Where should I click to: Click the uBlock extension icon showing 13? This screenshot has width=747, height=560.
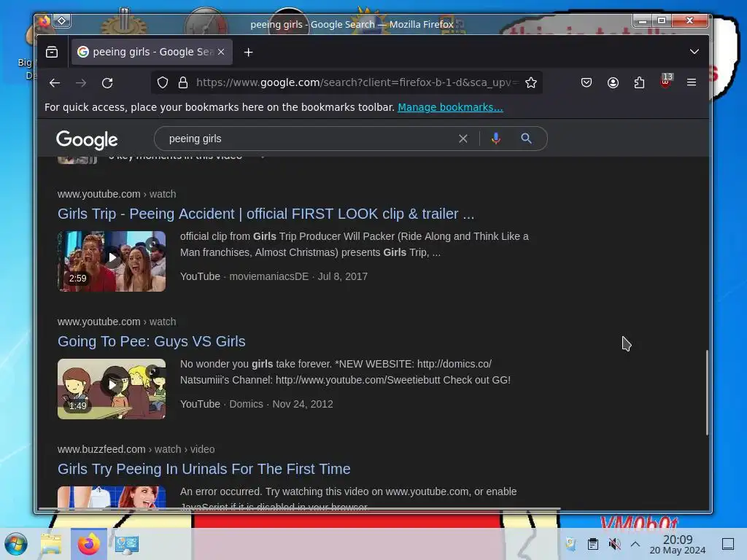666,81
